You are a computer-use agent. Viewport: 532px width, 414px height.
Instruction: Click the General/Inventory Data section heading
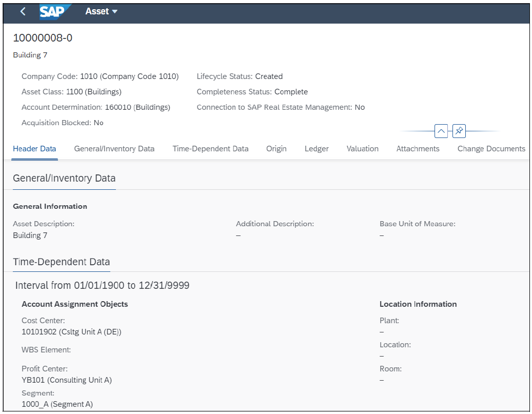click(64, 178)
